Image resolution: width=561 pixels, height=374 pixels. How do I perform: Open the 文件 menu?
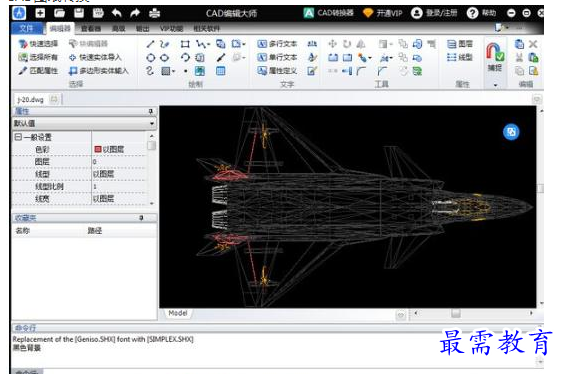tap(26, 28)
